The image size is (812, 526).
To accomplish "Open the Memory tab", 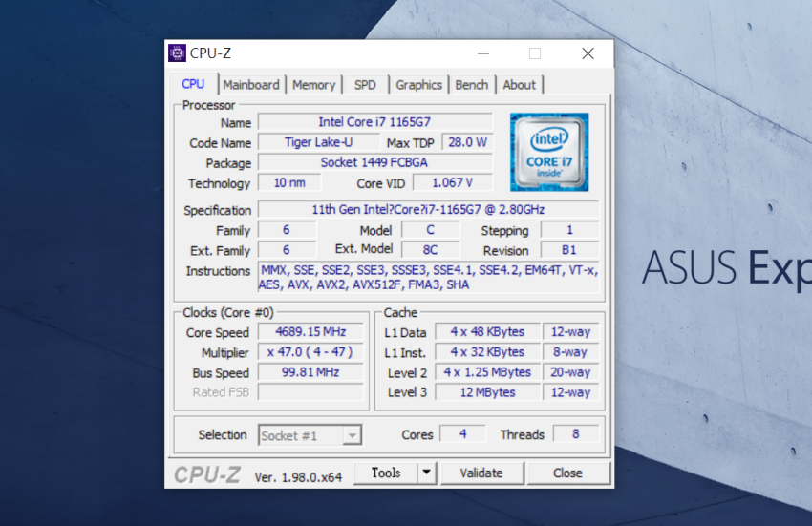I will pos(314,85).
